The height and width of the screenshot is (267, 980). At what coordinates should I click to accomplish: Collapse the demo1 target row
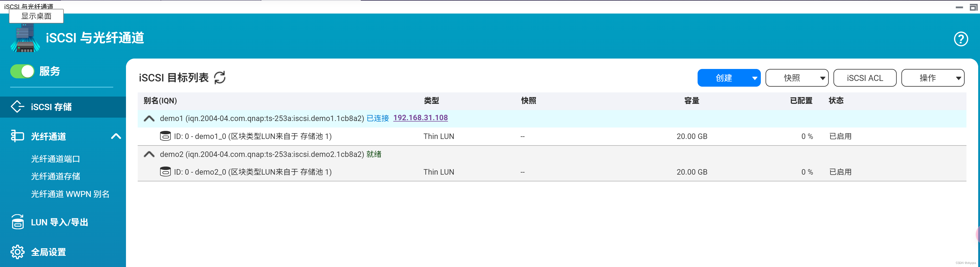[149, 118]
